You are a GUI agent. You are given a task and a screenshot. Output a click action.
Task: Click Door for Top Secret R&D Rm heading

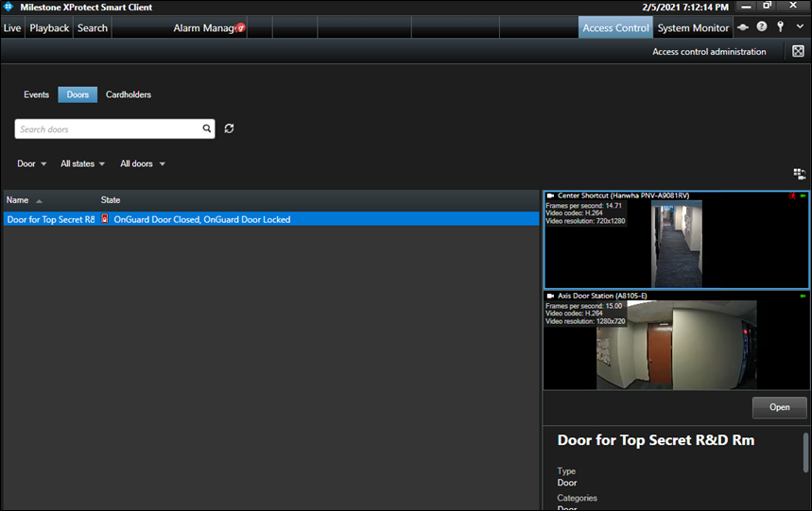coord(656,440)
